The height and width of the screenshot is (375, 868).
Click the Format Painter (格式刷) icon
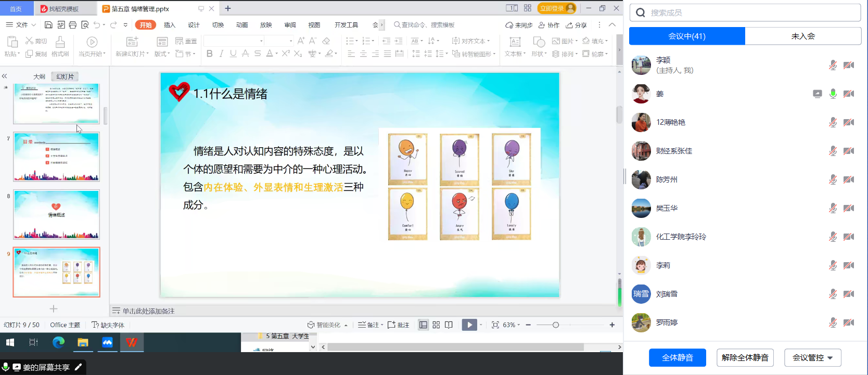click(x=60, y=46)
